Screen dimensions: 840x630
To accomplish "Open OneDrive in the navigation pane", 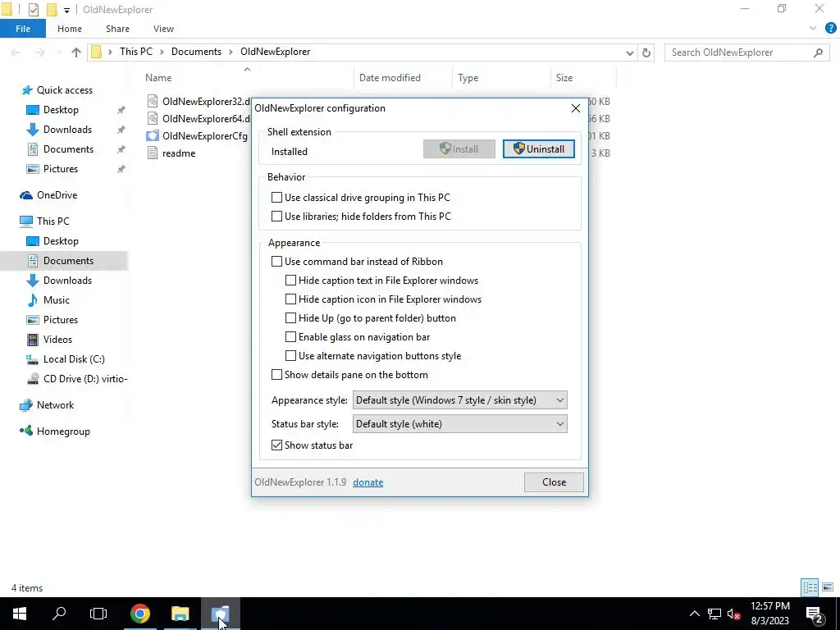I will point(57,195).
